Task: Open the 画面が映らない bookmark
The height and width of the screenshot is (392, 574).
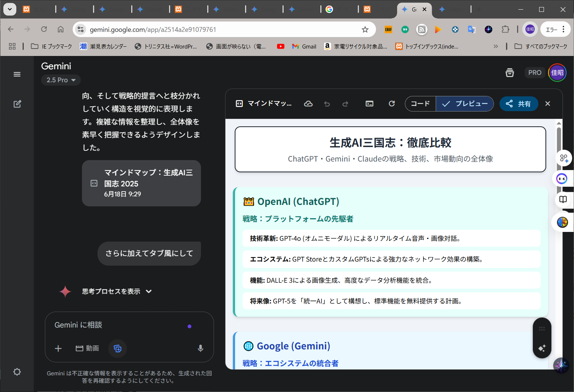Action: [x=236, y=46]
